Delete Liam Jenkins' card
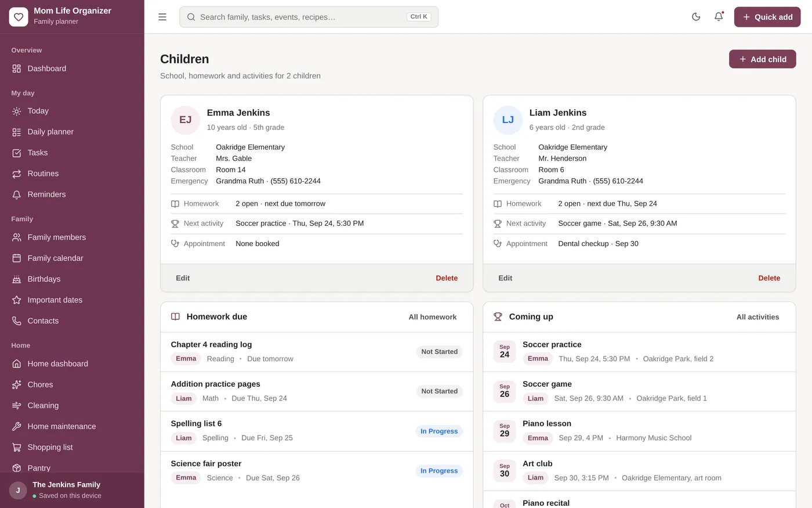The image size is (812, 508). click(769, 278)
